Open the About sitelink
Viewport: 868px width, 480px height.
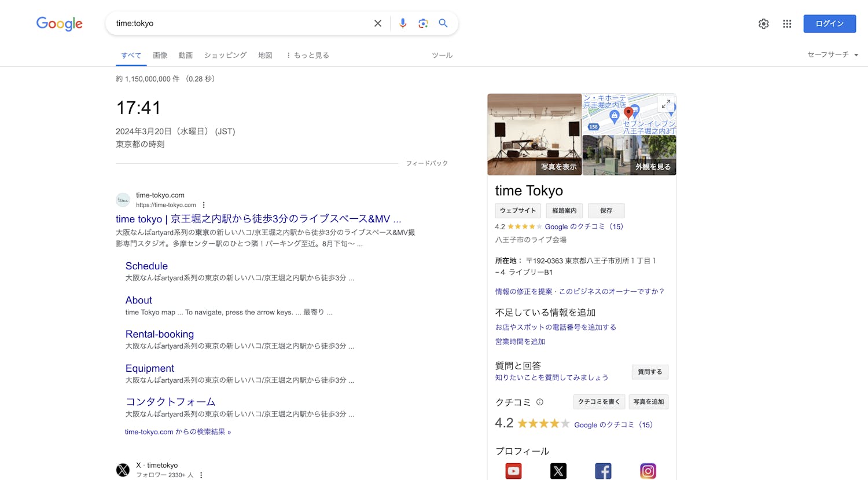(139, 301)
